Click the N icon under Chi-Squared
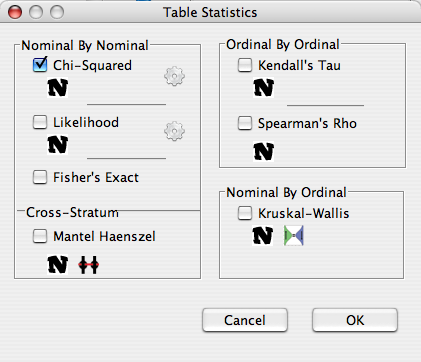Image resolution: width=421 pixels, height=362 pixels. point(58,88)
